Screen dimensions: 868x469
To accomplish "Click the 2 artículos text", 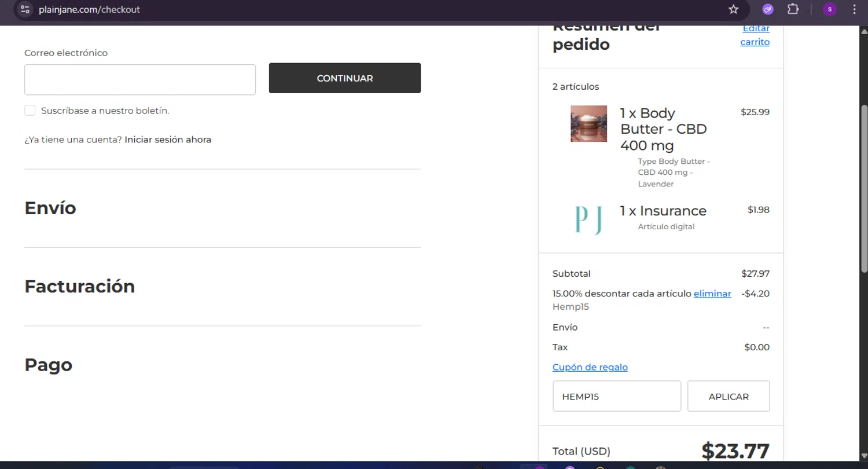I will [x=576, y=87].
